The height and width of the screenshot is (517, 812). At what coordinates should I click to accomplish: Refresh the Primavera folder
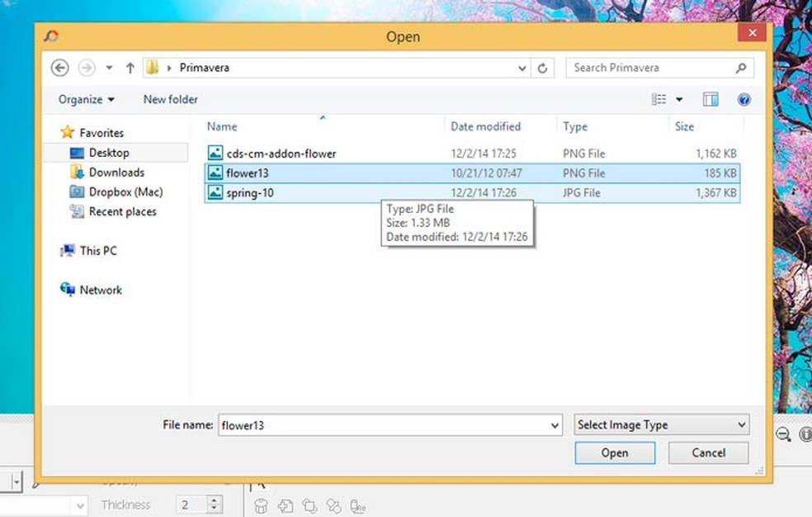tap(542, 69)
